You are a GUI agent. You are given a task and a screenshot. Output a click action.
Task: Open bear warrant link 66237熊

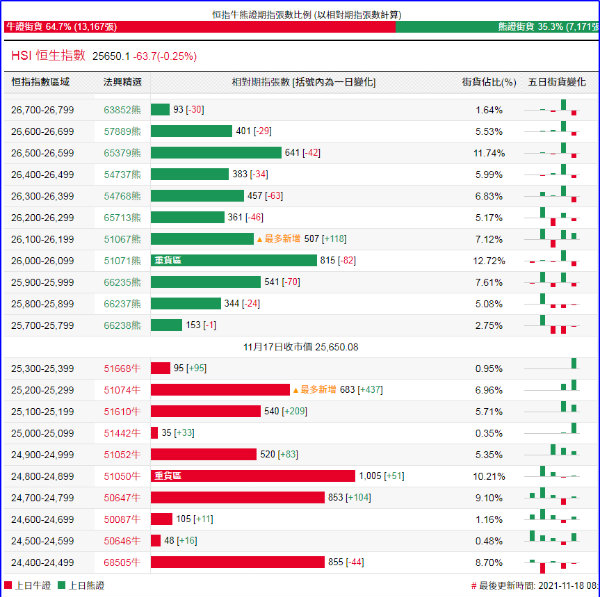122,304
